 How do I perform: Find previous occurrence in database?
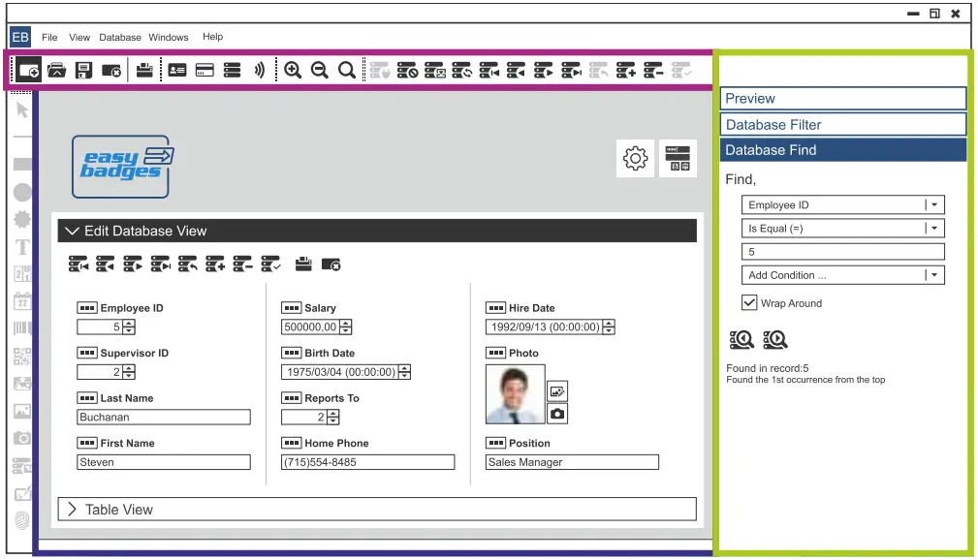point(741,339)
